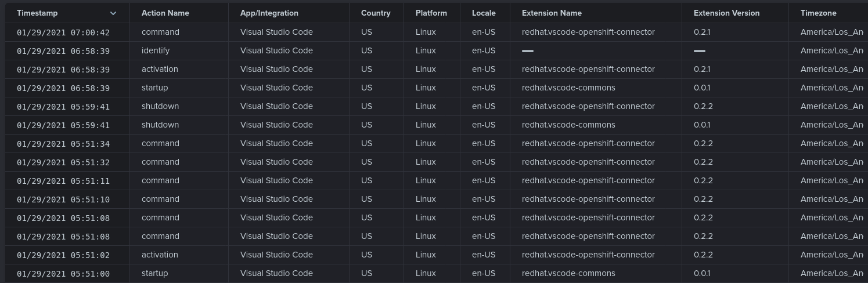
Task: Click version 0.0.1 in the 06:58:39 startup row
Action: (x=702, y=88)
